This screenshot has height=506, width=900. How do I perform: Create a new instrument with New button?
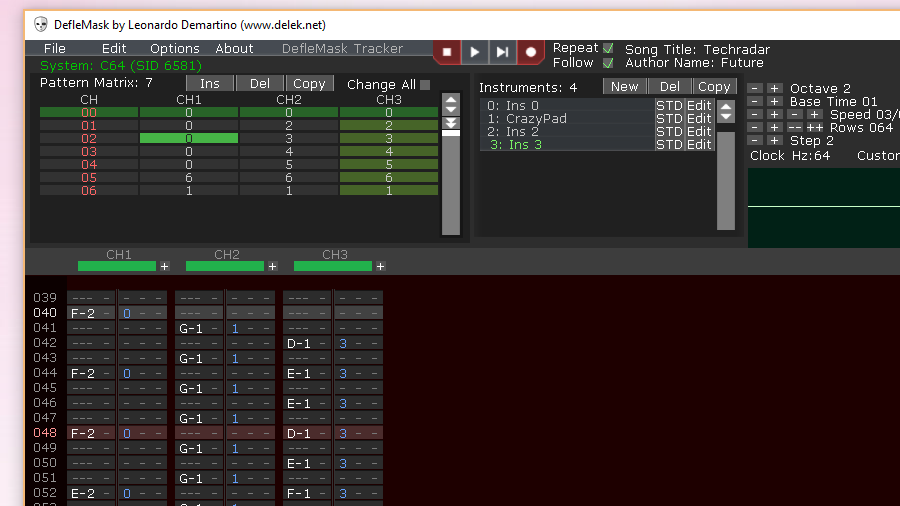tap(624, 87)
